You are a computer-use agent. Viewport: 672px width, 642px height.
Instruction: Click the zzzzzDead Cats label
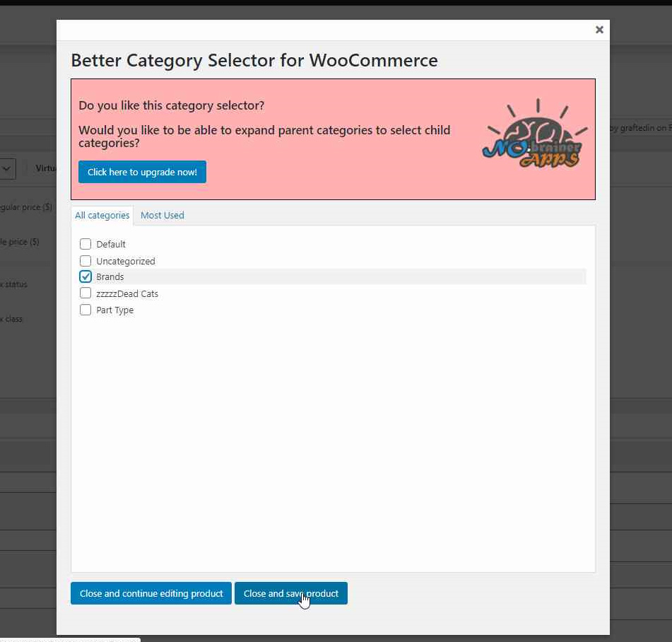click(127, 293)
